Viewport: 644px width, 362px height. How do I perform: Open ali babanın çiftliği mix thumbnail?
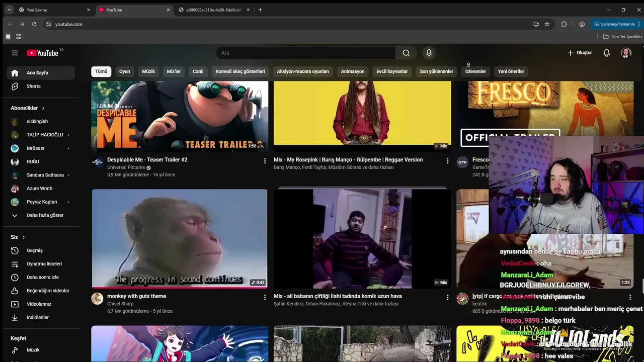[362, 238]
